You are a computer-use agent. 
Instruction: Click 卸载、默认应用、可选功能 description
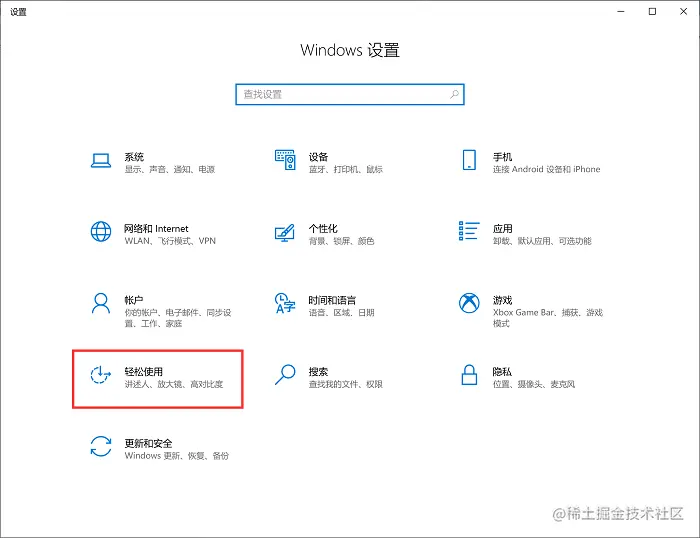(x=542, y=241)
